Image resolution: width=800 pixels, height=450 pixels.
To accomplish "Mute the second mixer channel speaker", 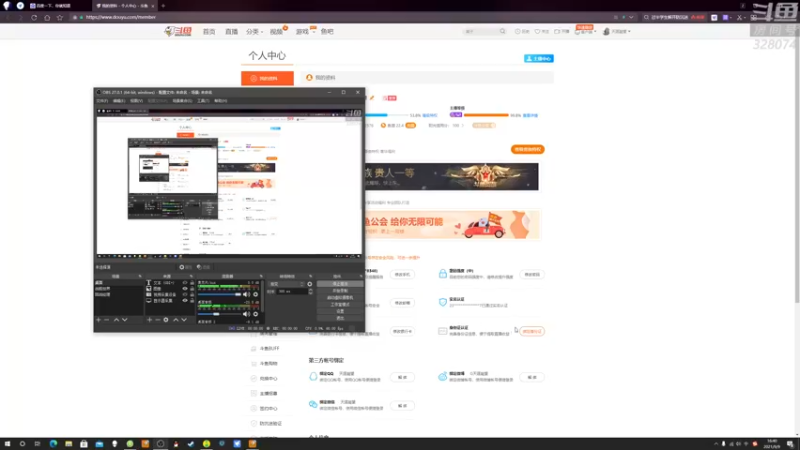I will 246,314.
